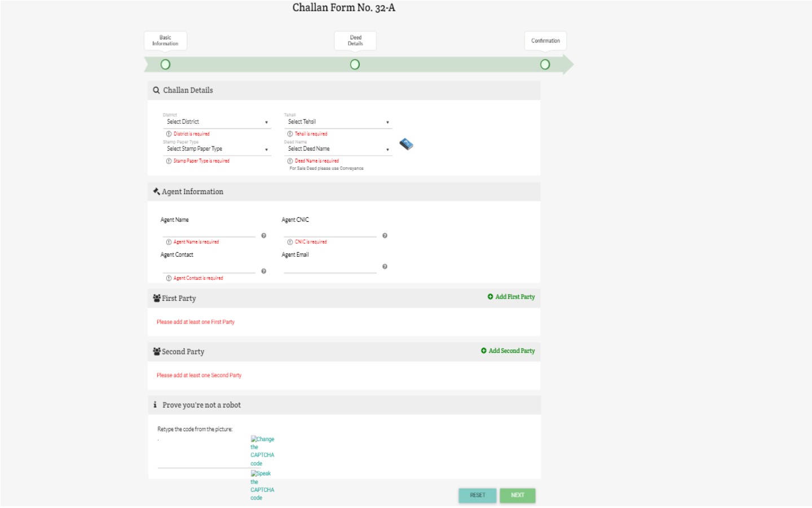Screen dimensions: 812x508
Task: Click Add First Party link
Action: [511, 297]
